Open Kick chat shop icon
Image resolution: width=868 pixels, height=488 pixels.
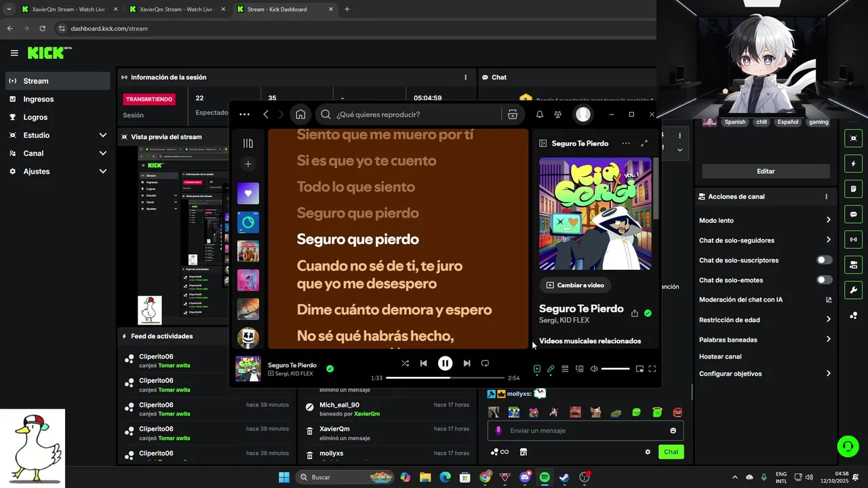(524, 452)
